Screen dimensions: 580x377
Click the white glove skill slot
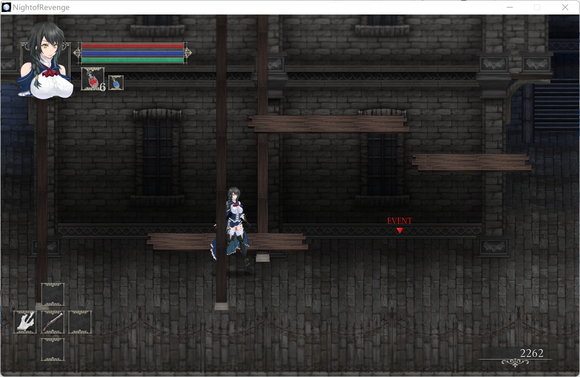[25, 322]
